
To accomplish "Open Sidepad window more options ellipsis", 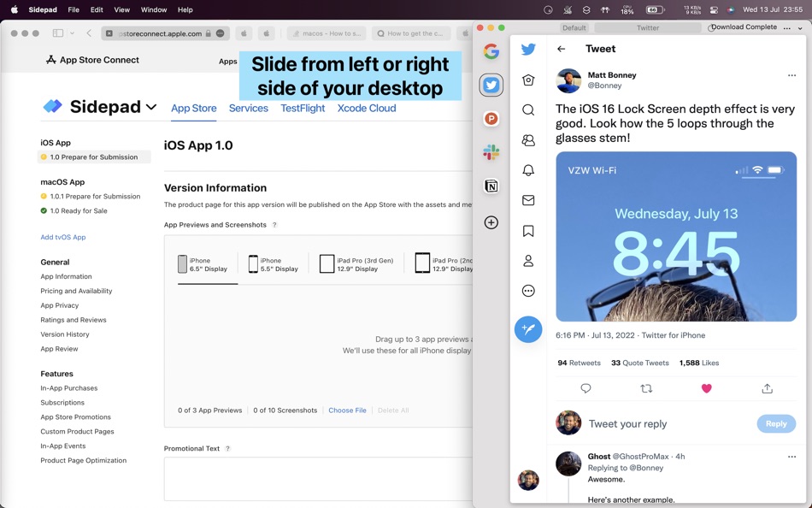I will 787,28.
